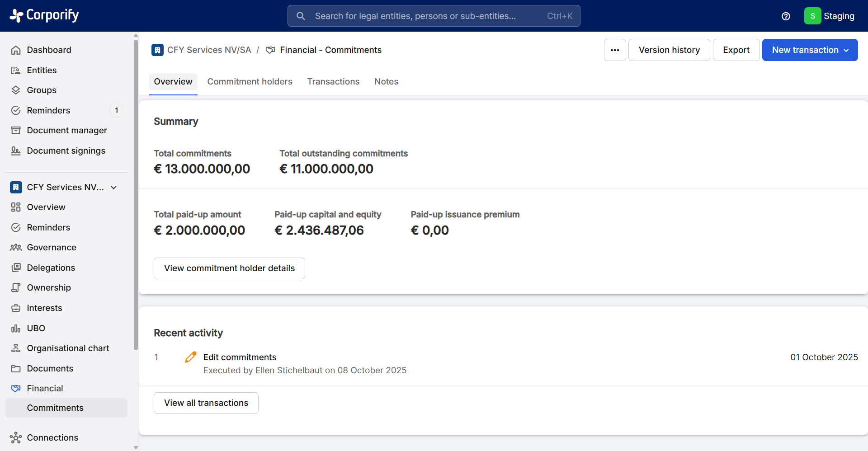This screenshot has height=451, width=868.
Task: Click the Staging user avatar
Action: pyautogui.click(x=812, y=16)
